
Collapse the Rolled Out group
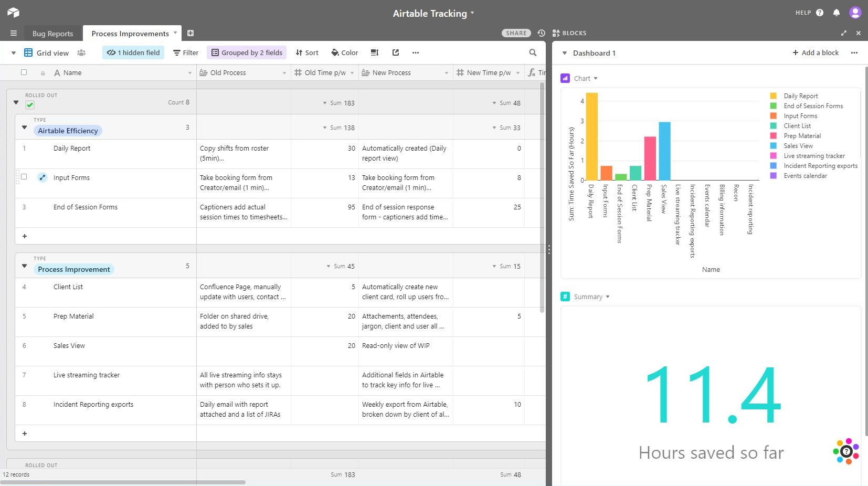tap(16, 102)
